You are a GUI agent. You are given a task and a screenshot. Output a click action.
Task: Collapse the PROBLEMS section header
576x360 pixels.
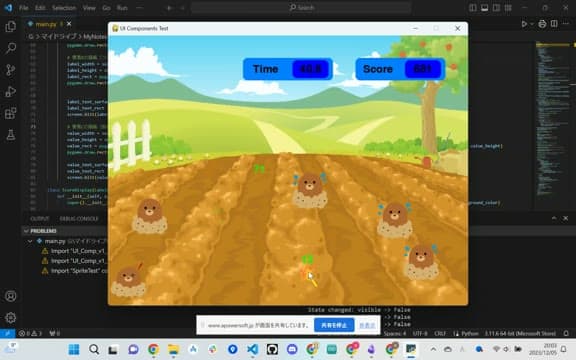(x=26, y=231)
